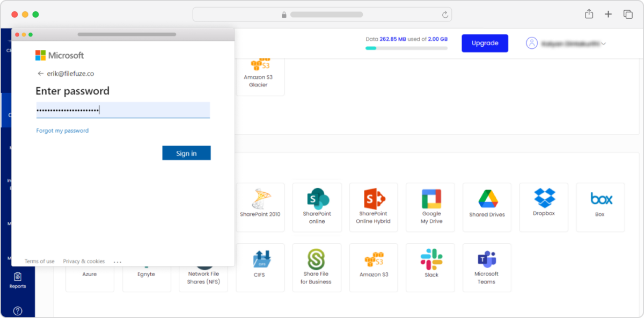This screenshot has width=644, height=318.
Task: Select the CIFS connector icon
Action: [x=260, y=267]
